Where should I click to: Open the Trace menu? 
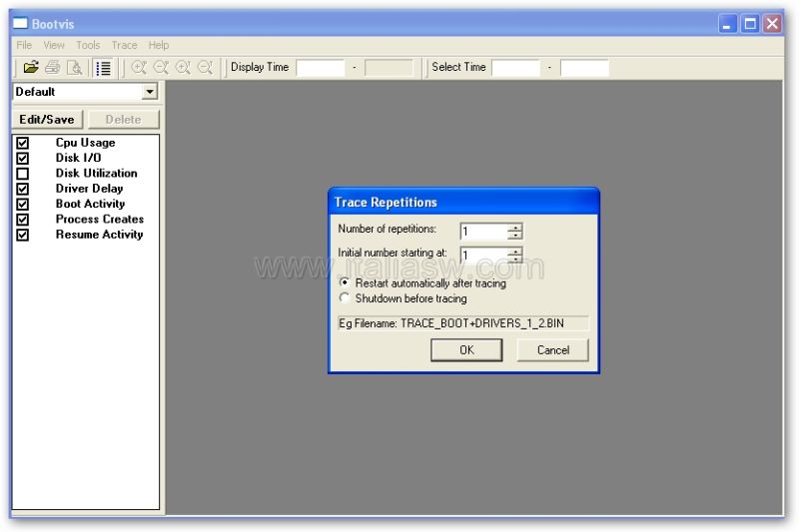[x=124, y=45]
